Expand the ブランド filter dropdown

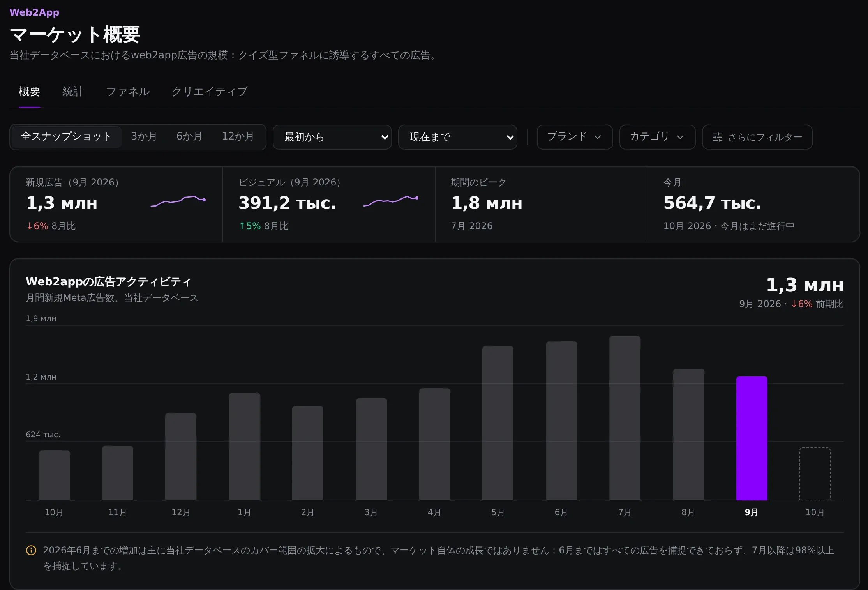point(575,137)
